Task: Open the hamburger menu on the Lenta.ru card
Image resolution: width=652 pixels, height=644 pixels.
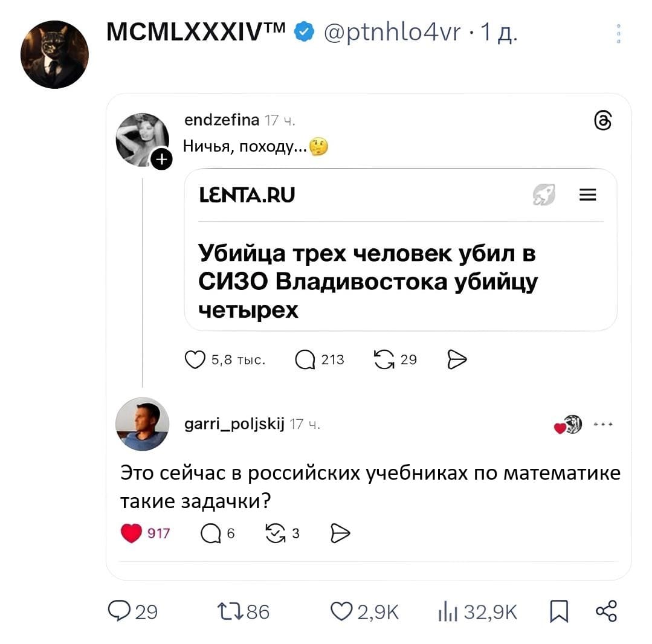Action: point(587,195)
